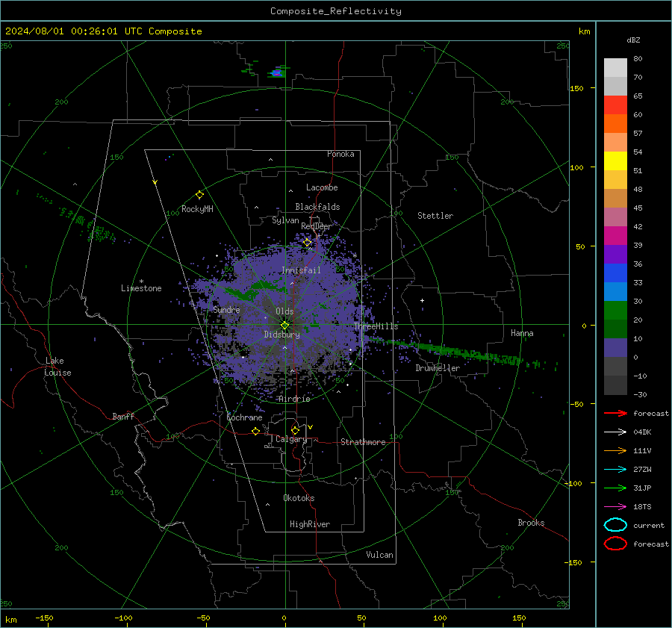Click the Lake Louise label
This screenshot has height=628, width=672.
57,367
